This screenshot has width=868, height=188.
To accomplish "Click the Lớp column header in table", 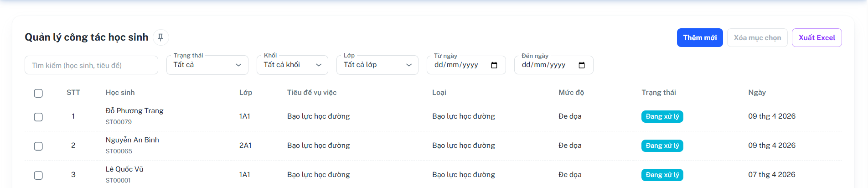I will [x=246, y=93].
